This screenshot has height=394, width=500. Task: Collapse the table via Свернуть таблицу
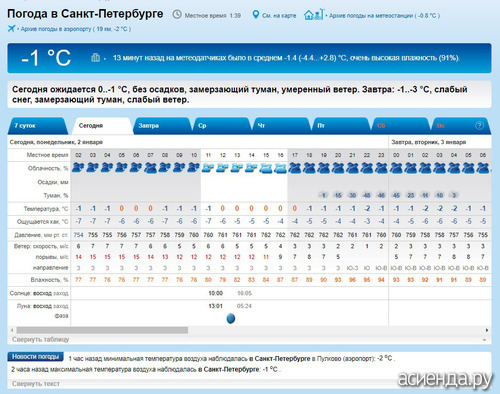(x=41, y=339)
